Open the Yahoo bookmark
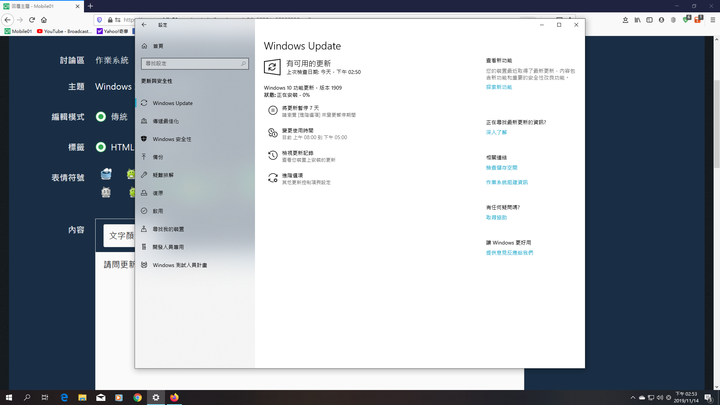The image size is (720, 405). pyautogui.click(x=113, y=31)
